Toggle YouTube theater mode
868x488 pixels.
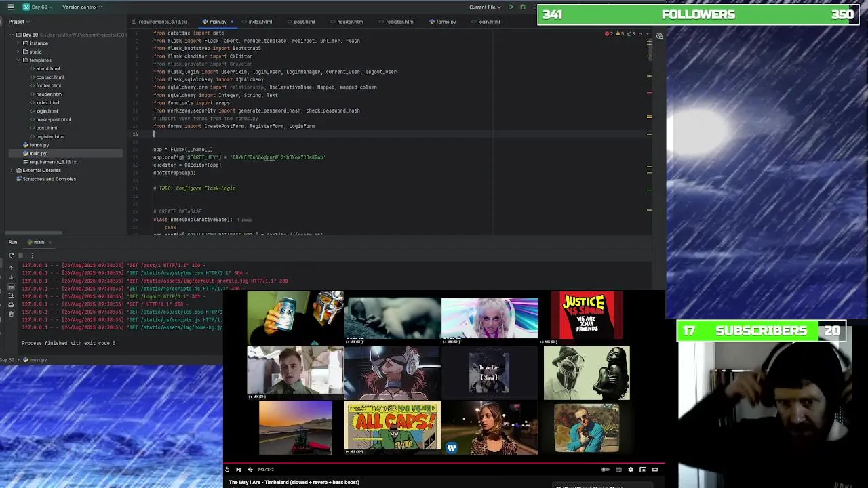(655, 470)
